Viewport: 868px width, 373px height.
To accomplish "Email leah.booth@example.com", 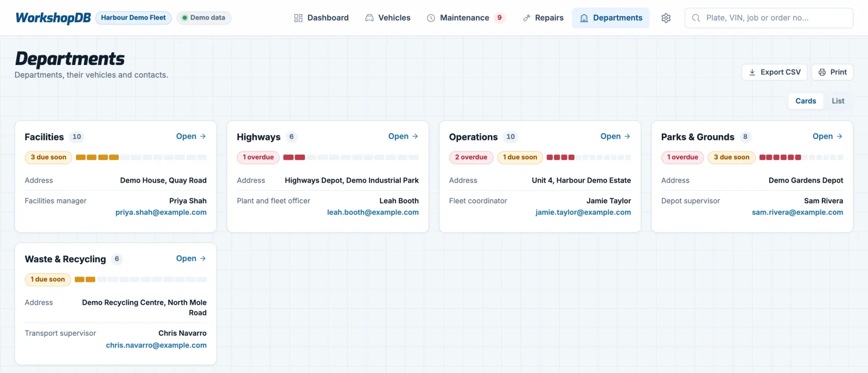I will coord(373,213).
